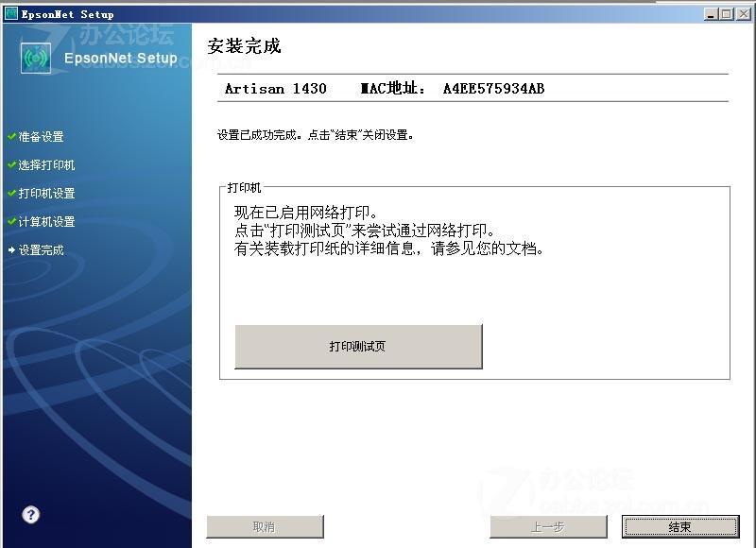Click the green checkmark beside 打印机设置
Viewport: 756px width, 548px height.
[12, 194]
